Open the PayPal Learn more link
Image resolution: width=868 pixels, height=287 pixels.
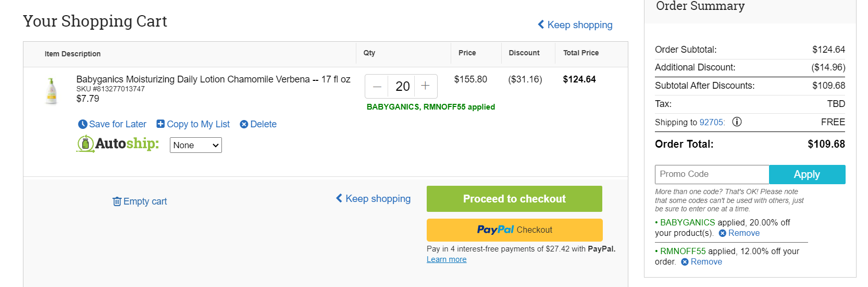(447, 259)
